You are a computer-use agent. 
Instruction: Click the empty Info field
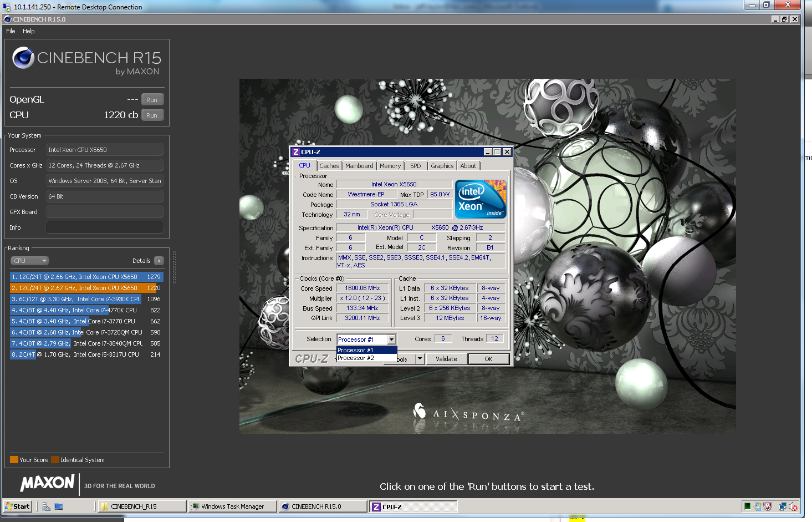tap(105, 227)
